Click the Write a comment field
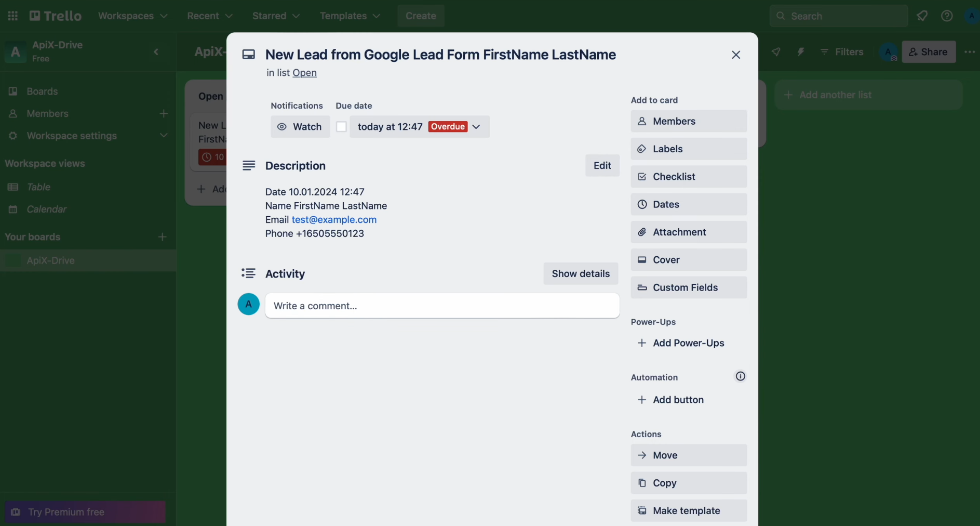 click(x=442, y=306)
